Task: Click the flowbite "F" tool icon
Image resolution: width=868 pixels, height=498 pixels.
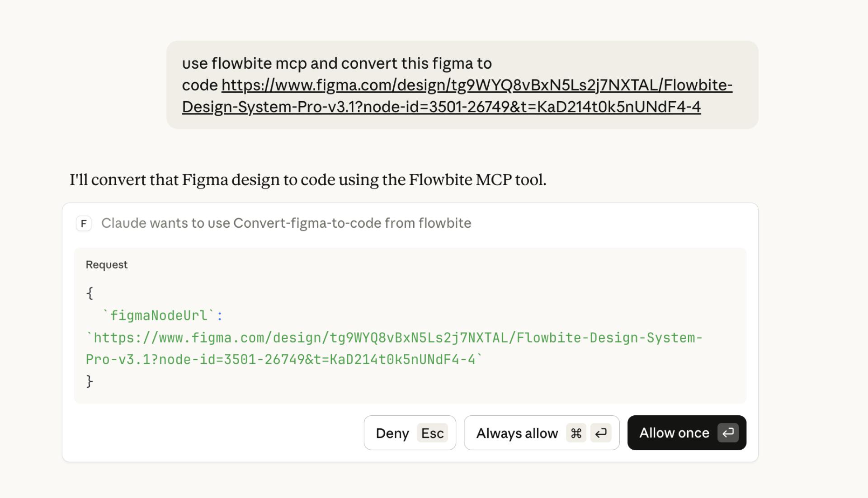Action: pos(83,223)
